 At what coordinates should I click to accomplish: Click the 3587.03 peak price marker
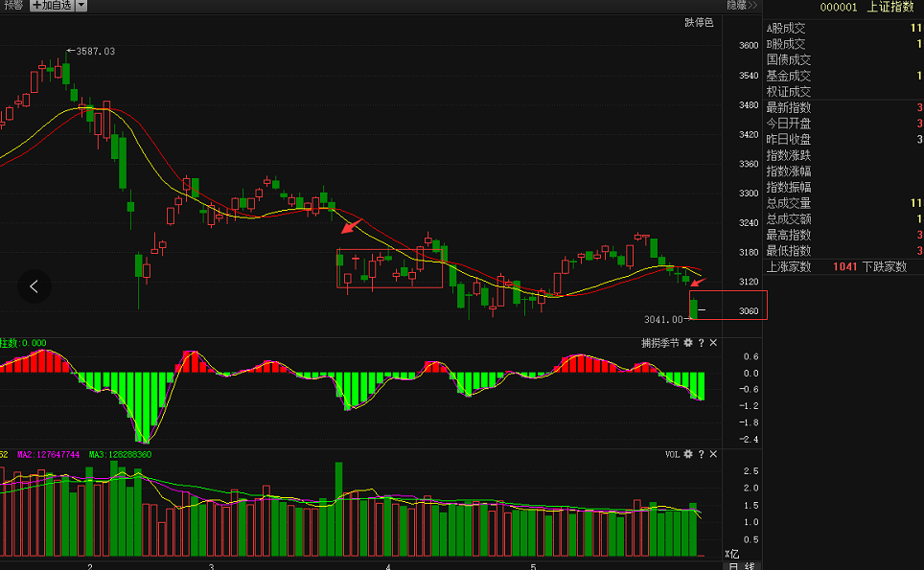94,51
